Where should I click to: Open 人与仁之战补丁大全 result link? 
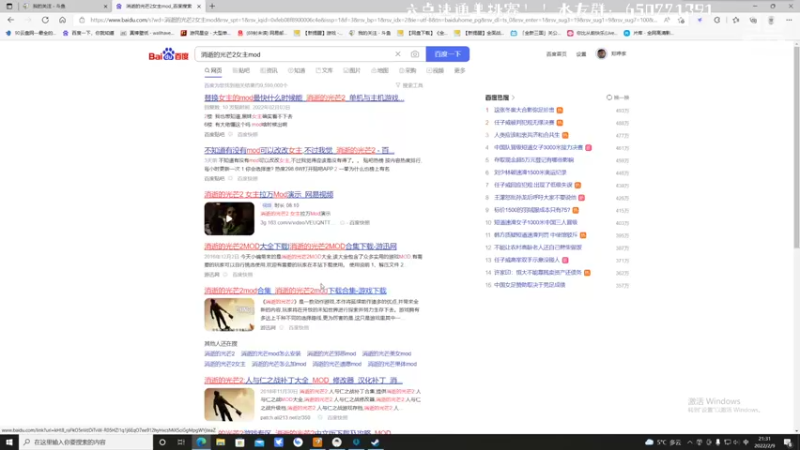(304, 380)
